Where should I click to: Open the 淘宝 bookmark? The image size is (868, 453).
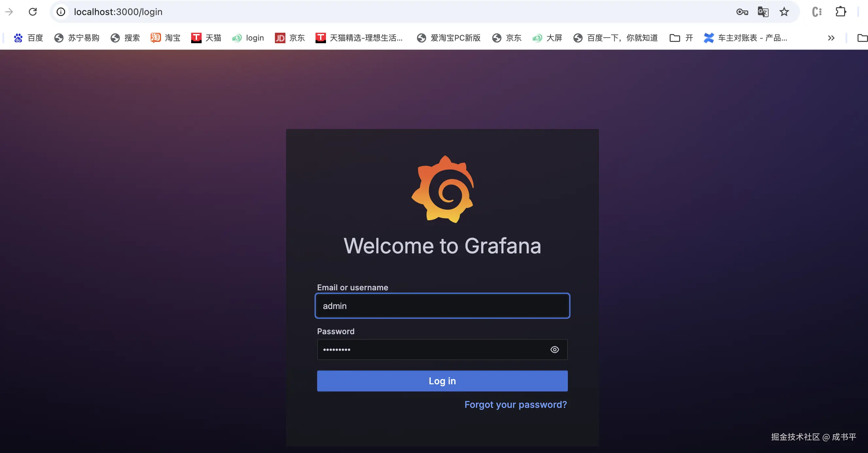point(166,38)
